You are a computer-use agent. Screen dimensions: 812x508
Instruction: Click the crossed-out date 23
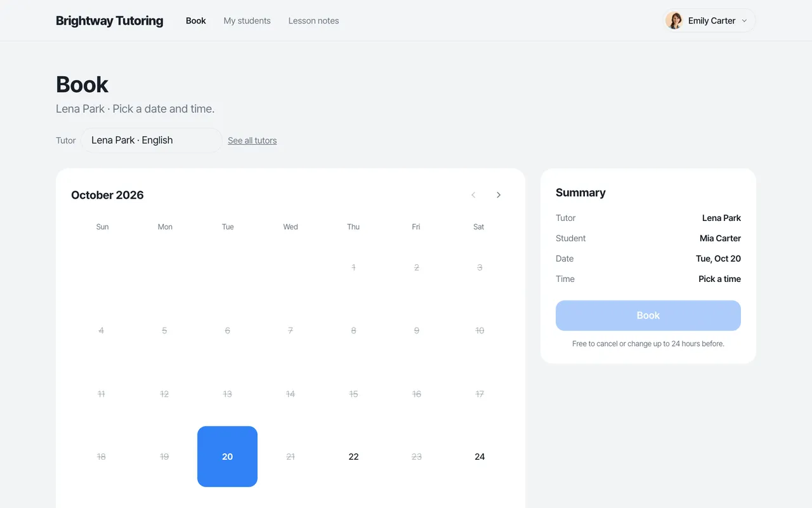pos(416,457)
